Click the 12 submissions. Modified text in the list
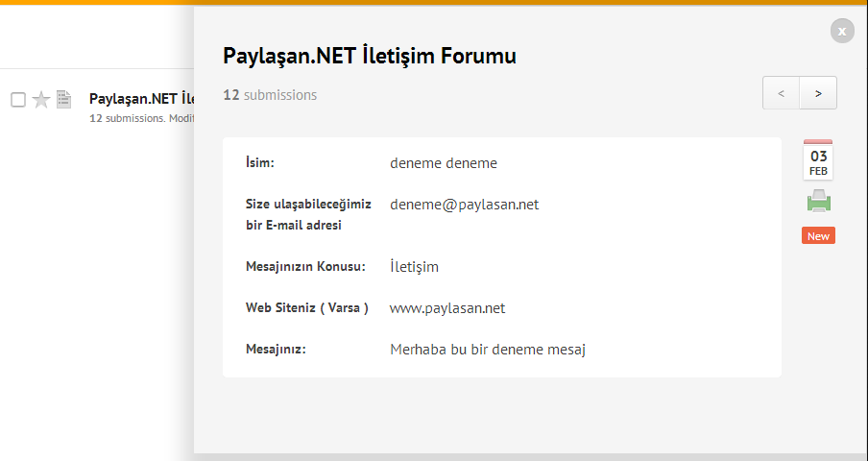868x461 pixels. click(142, 118)
